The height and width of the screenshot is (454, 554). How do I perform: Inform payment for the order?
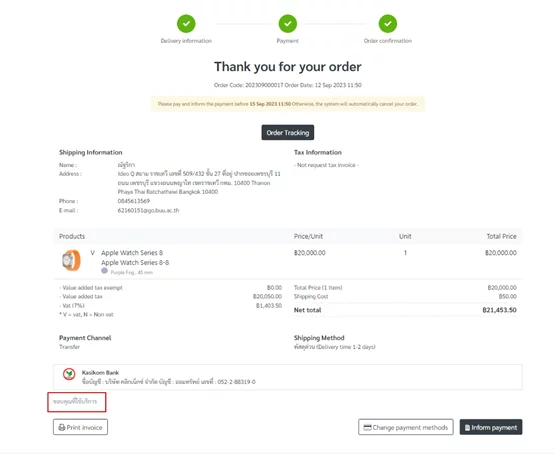(491, 427)
